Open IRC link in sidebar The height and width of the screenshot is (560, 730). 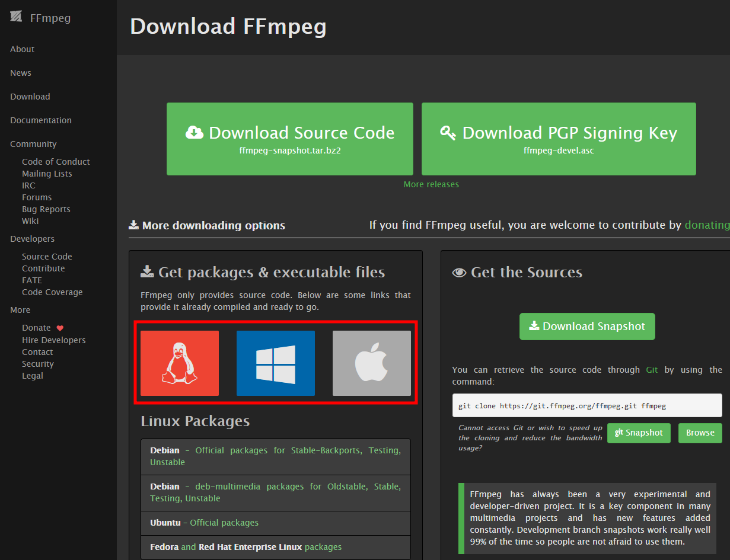tap(28, 185)
